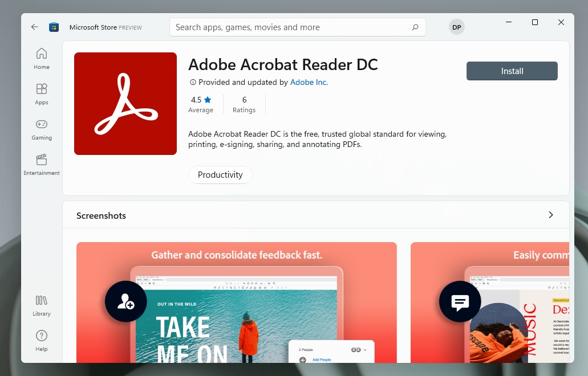Click the search magnifier icon
This screenshot has height=376, width=588.
[415, 27]
